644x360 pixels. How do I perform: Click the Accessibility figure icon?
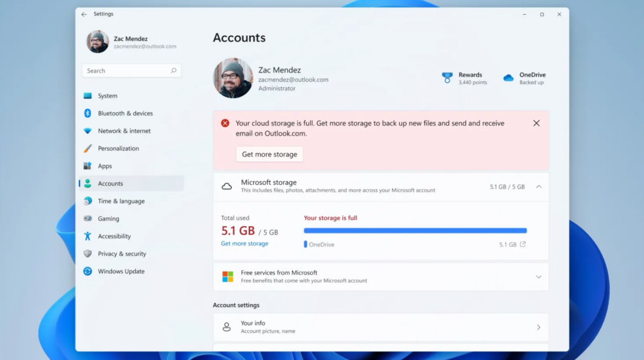[x=87, y=236]
